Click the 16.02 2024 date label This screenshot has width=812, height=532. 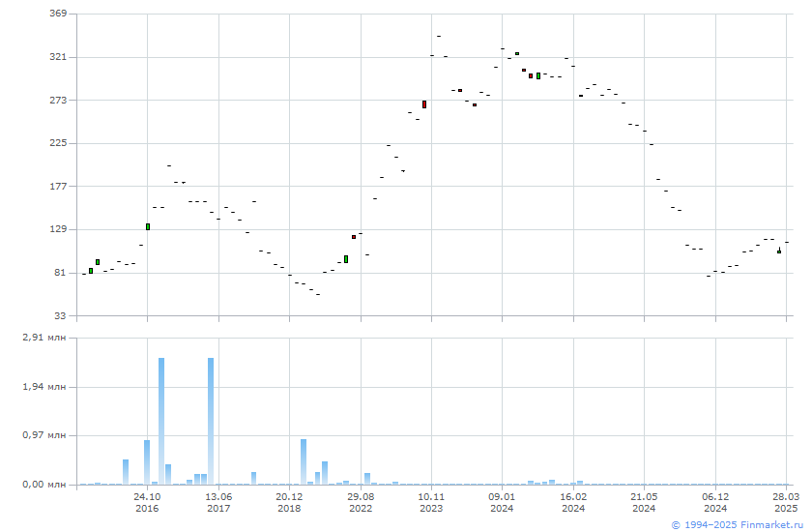tap(573, 502)
